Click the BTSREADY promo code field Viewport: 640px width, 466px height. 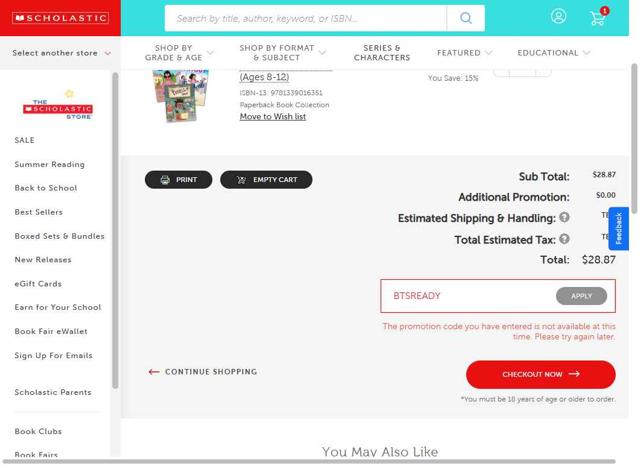[468, 296]
